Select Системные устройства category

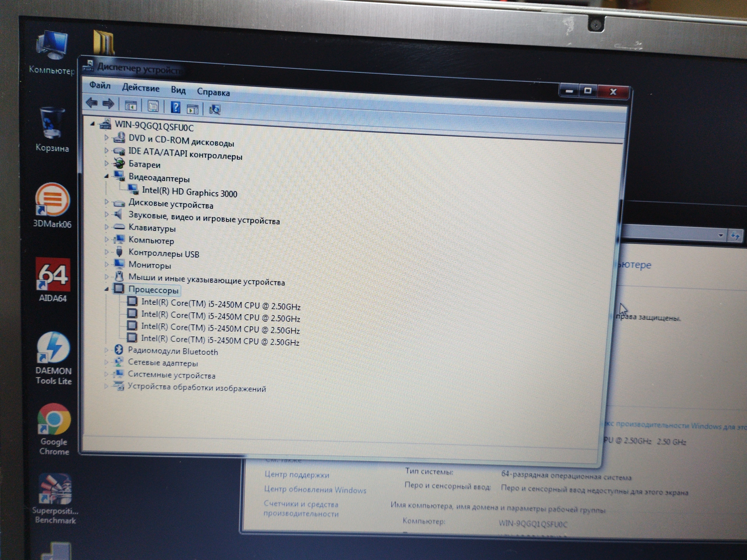(x=172, y=375)
